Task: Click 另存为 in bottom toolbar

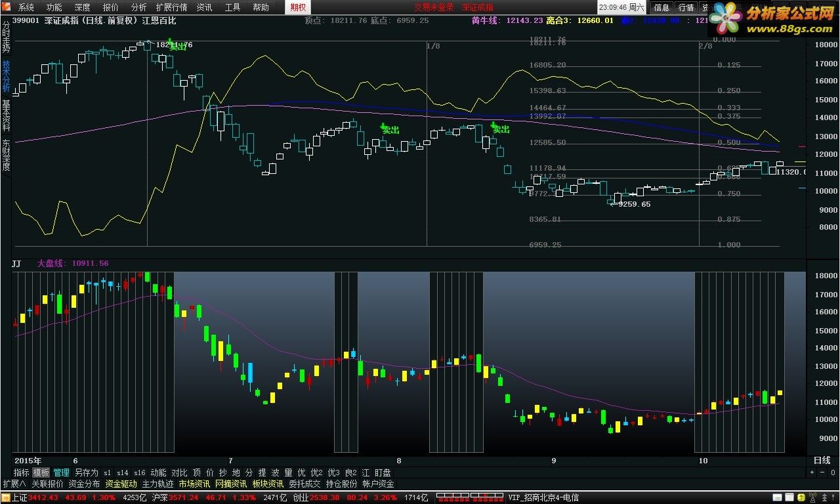Action: [x=86, y=472]
